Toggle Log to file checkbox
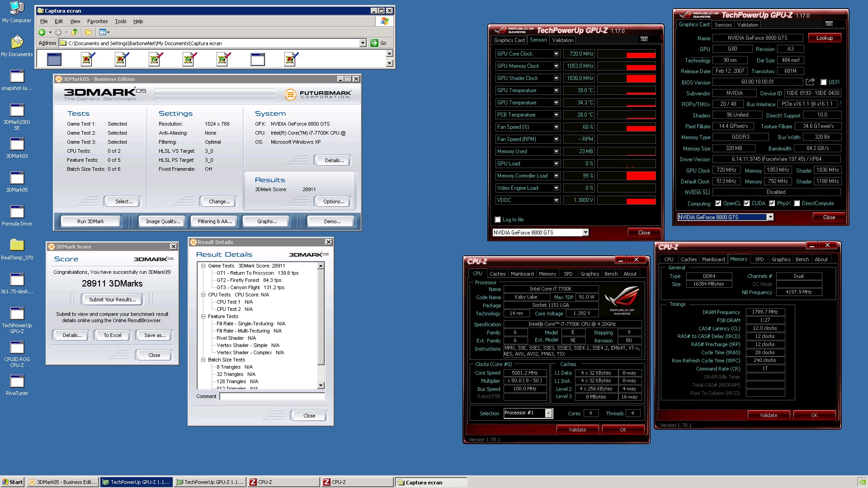 tap(498, 220)
